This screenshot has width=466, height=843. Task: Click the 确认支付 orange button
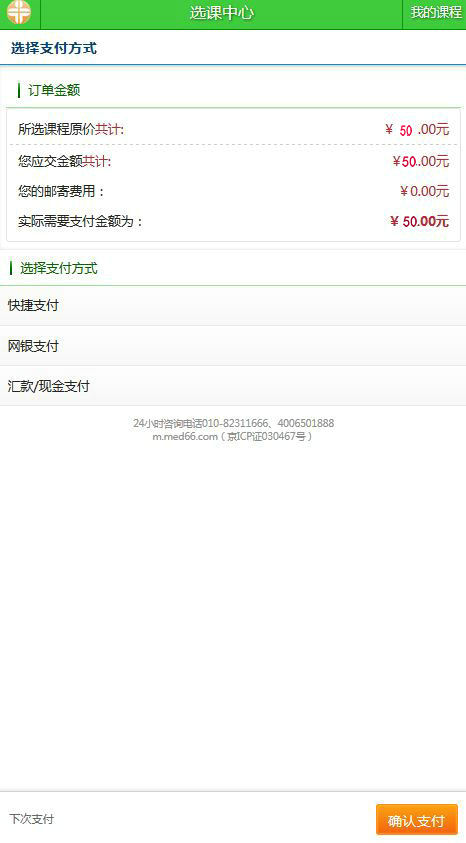pos(417,819)
